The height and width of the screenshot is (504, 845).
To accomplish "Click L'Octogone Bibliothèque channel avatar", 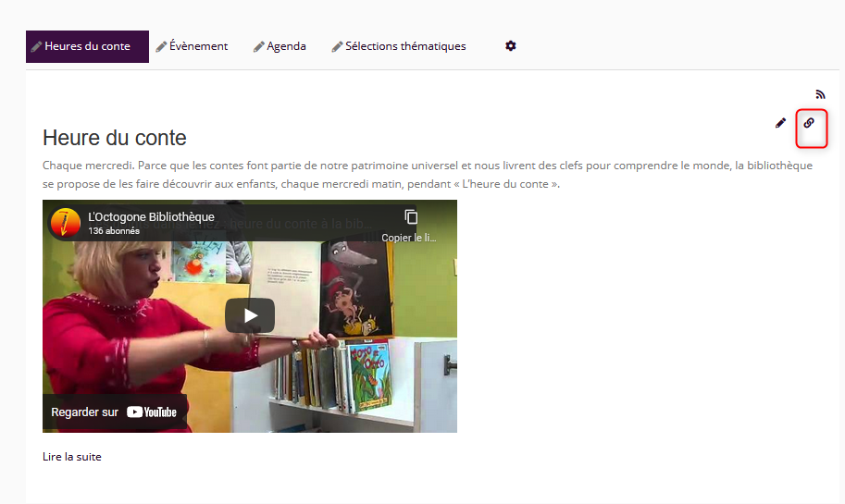I will coord(65,223).
